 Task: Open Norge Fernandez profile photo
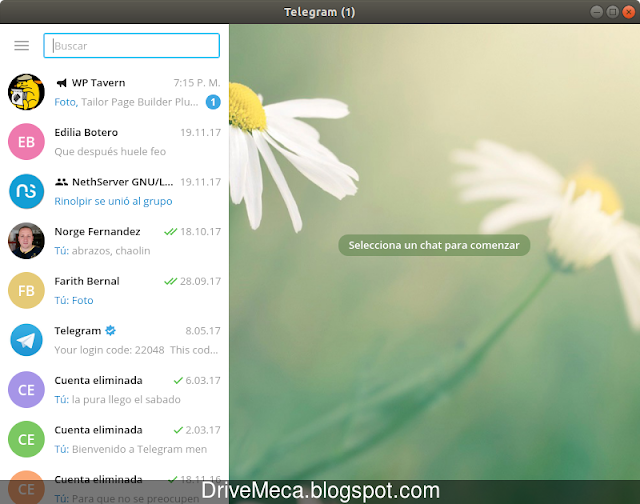[27, 241]
